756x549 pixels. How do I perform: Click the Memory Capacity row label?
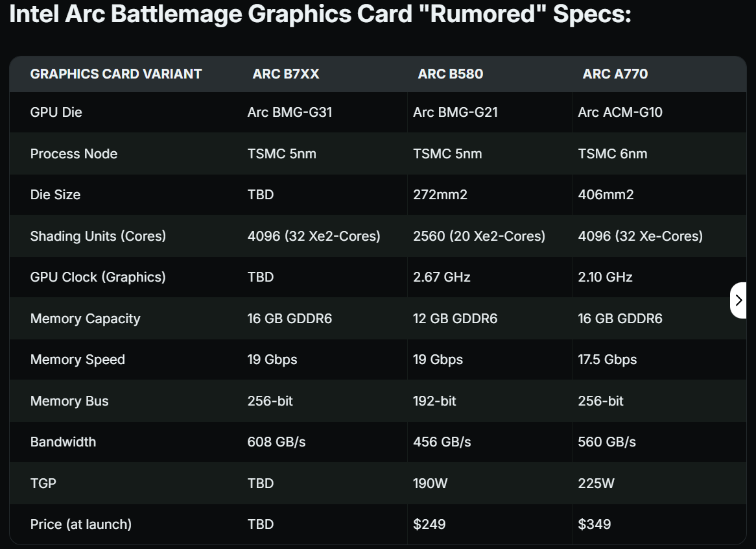tap(85, 319)
